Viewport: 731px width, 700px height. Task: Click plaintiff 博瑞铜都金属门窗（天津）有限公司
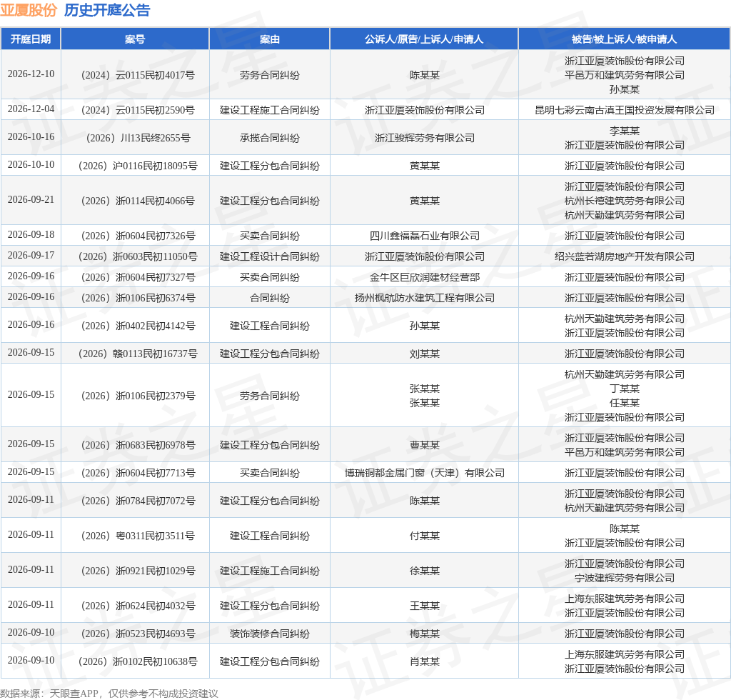pos(424,473)
